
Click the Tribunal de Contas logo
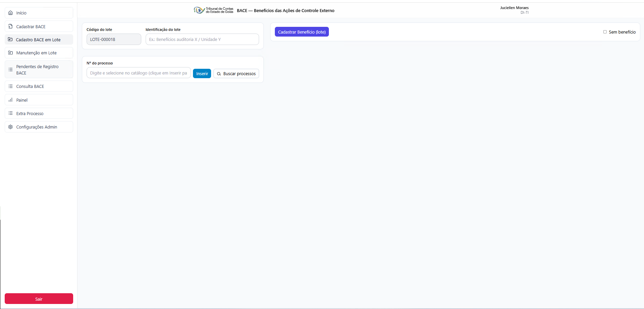tap(213, 10)
